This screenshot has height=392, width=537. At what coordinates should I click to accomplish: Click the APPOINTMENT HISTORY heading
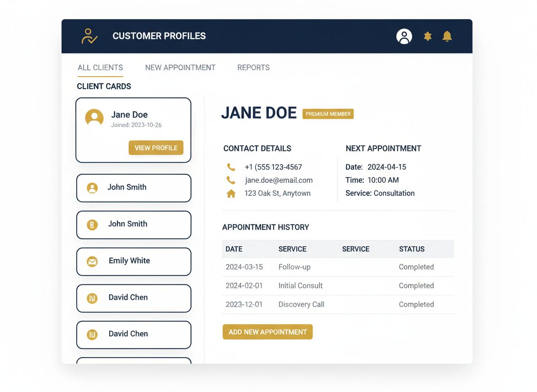[265, 227]
